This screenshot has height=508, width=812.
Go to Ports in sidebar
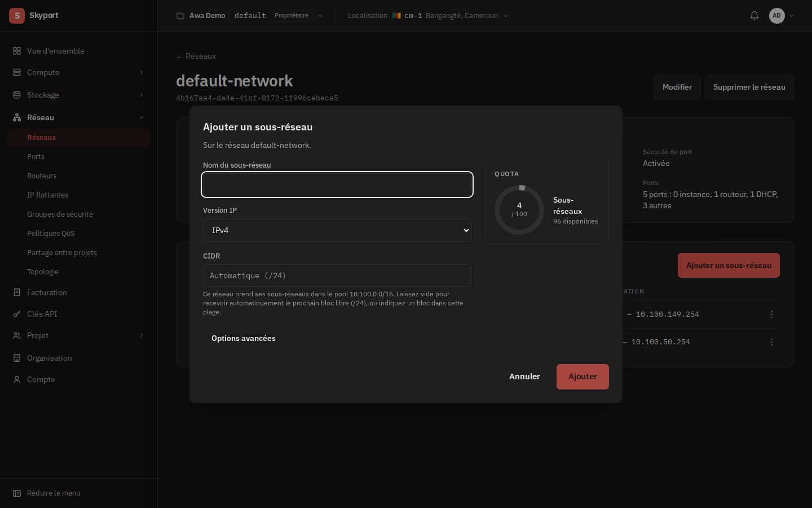(36, 156)
